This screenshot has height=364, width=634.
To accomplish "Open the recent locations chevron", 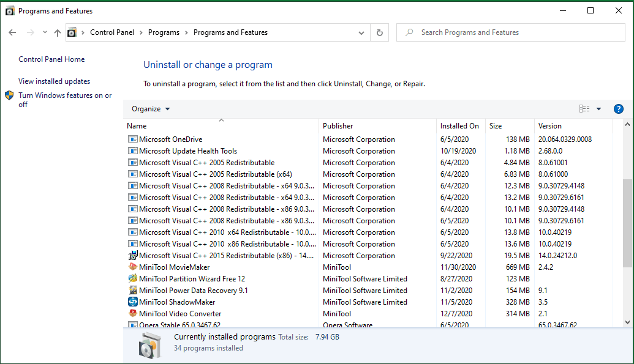I will (x=45, y=32).
